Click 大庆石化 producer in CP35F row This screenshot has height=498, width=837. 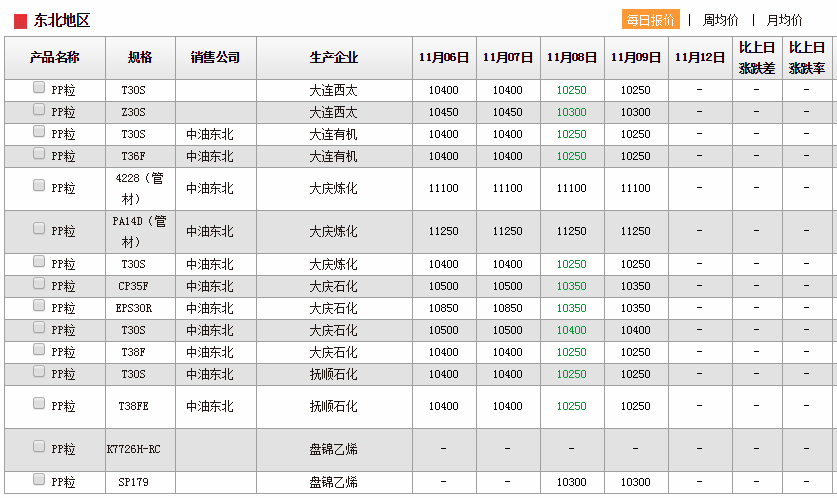(334, 286)
